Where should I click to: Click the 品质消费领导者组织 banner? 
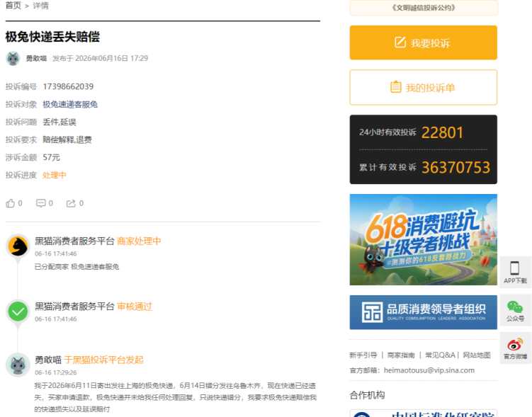[x=424, y=312]
